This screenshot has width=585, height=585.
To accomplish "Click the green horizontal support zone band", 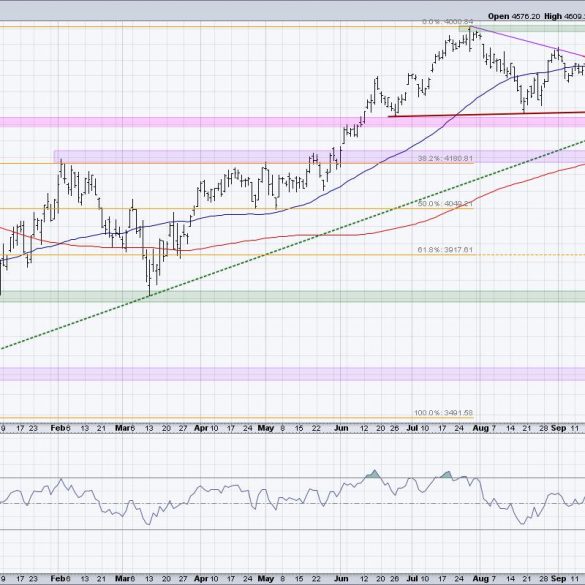I will 292,297.
